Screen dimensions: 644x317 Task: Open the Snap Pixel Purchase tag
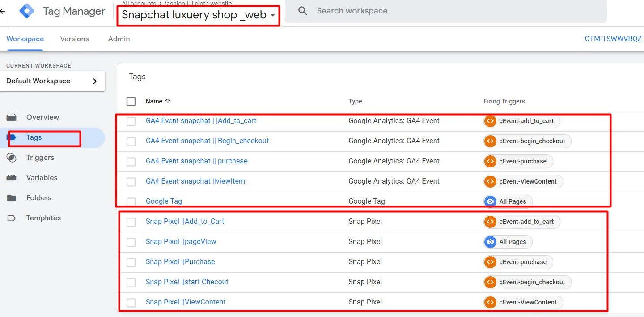click(180, 262)
